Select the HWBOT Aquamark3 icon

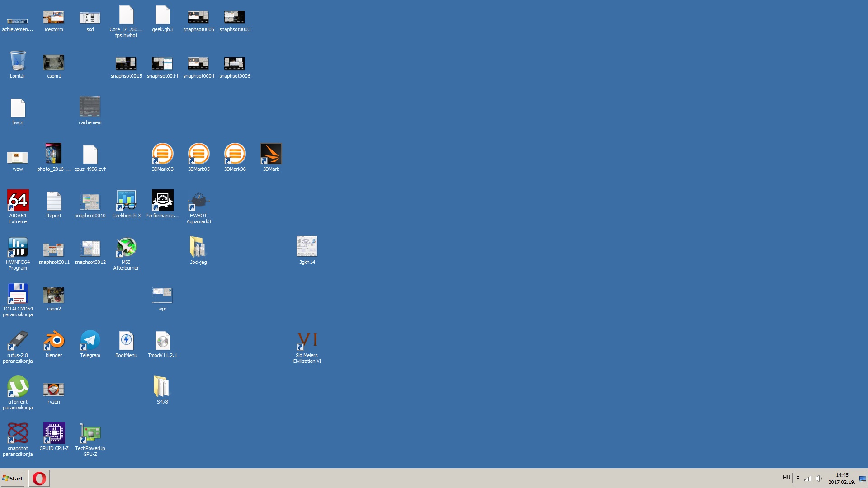198,201
